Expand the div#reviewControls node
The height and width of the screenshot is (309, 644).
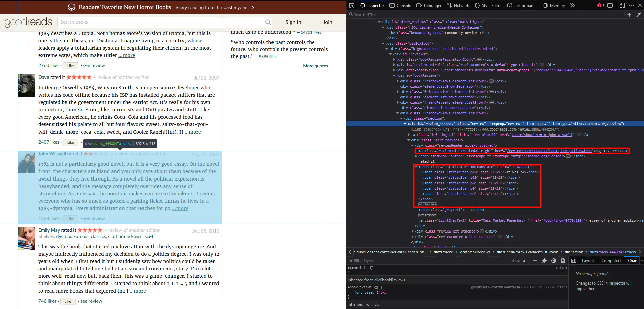coord(394,65)
